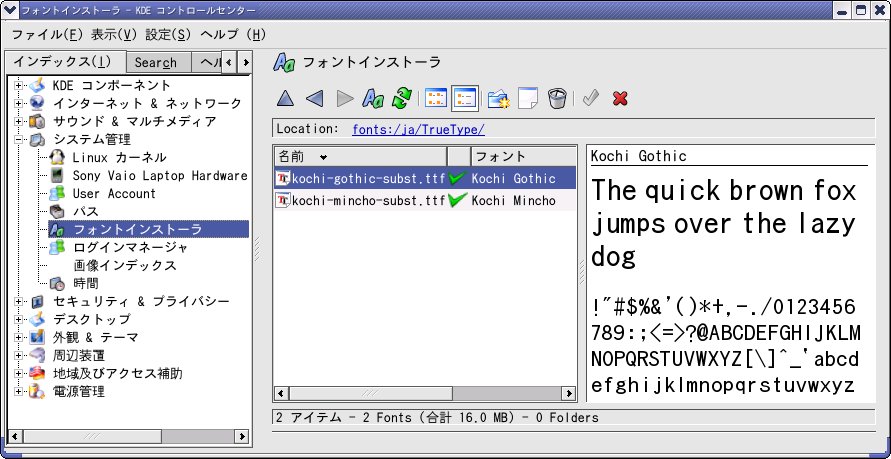Collapse the システム管理 tree node
The height and width of the screenshot is (459, 891).
[x=19, y=139]
